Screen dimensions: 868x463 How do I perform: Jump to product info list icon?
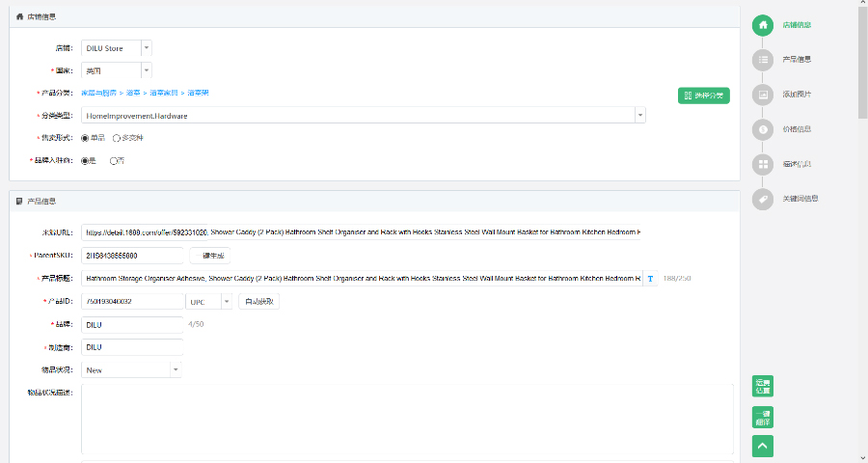763,60
